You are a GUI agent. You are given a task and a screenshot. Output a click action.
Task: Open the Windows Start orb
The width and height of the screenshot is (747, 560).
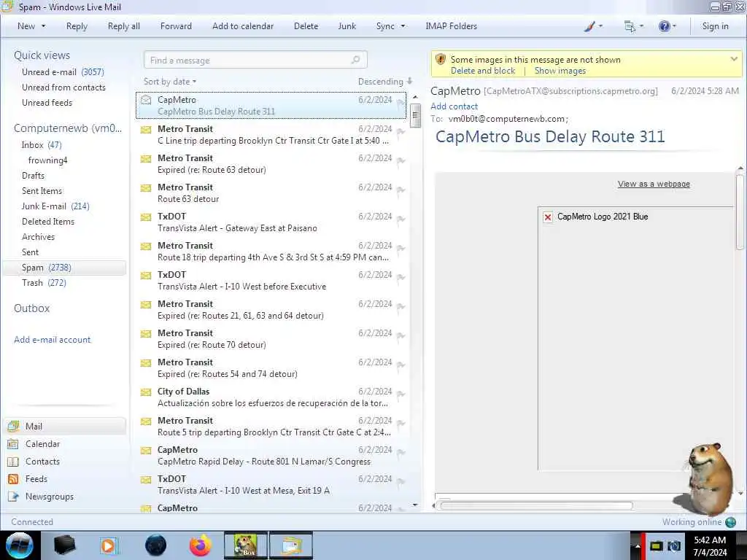(x=20, y=545)
